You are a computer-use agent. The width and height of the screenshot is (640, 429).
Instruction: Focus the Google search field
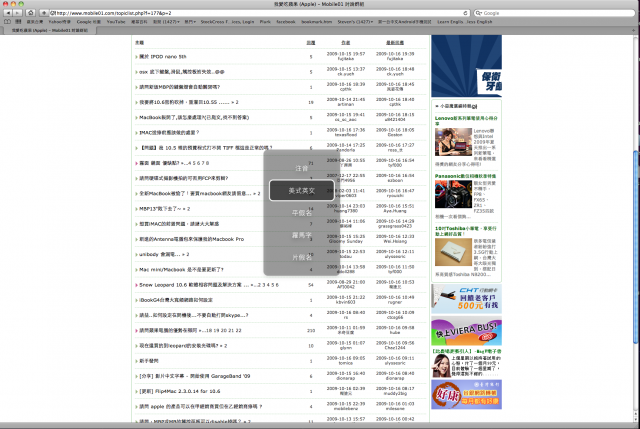[554, 13]
